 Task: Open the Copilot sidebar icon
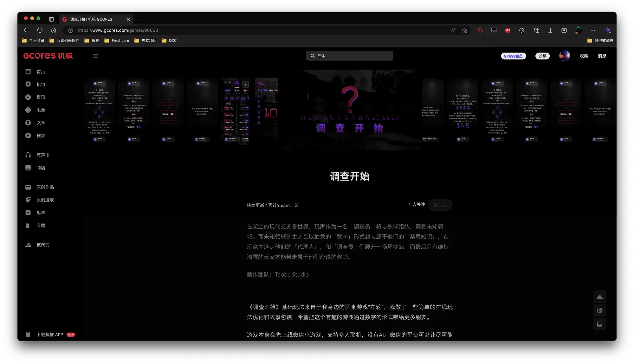(x=608, y=30)
